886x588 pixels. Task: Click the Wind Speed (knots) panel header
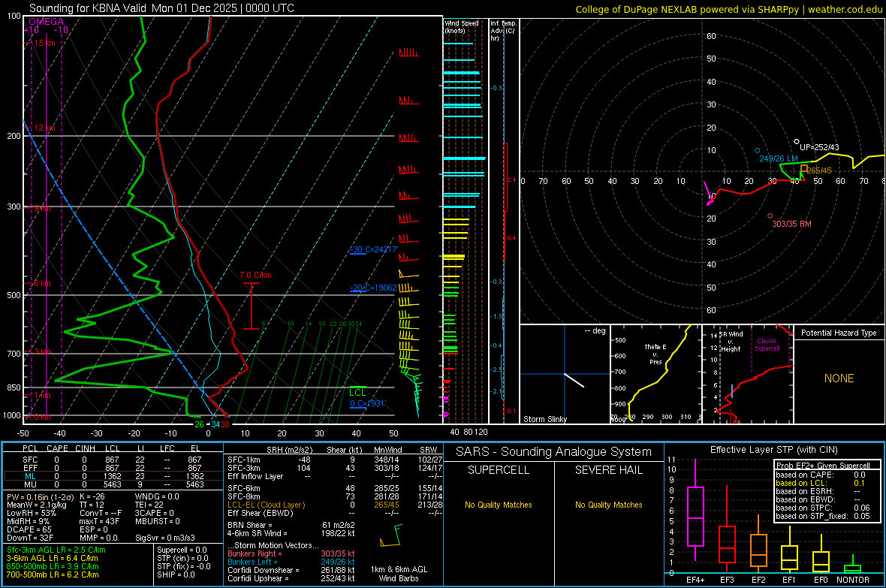[462, 26]
